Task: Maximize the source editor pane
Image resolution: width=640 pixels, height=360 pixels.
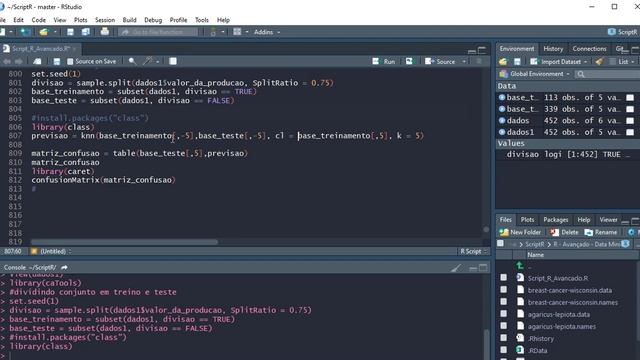Action: 482,50
